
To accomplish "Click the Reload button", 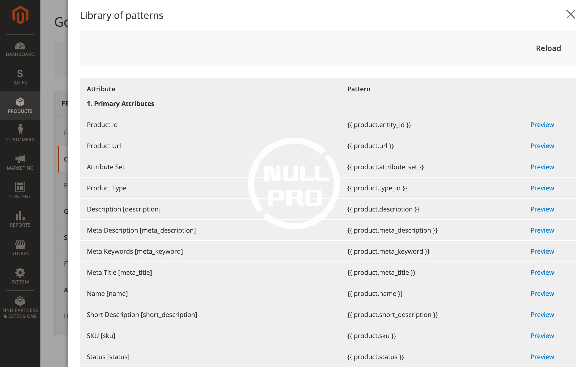I will pyautogui.click(x=548, y=48).
